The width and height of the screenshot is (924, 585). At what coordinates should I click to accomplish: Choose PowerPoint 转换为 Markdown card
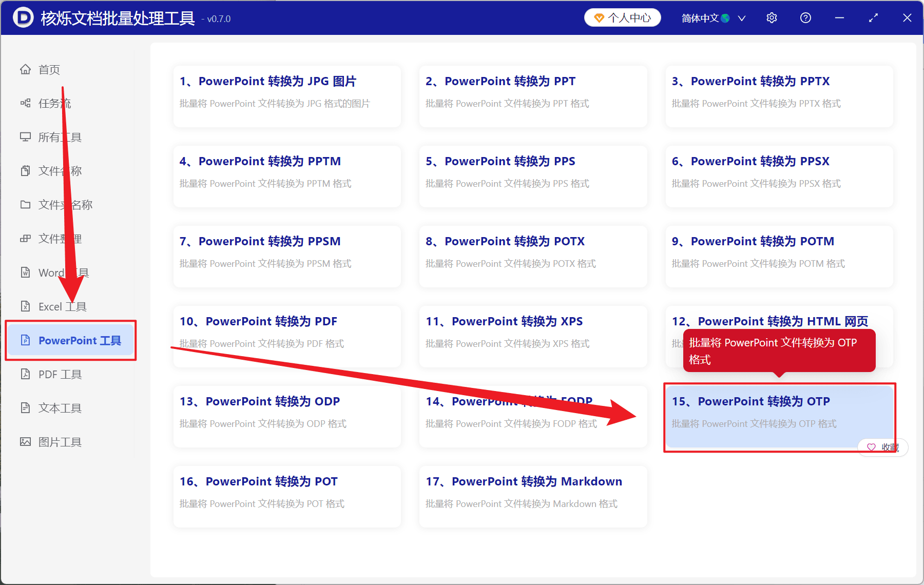(533, 497)
